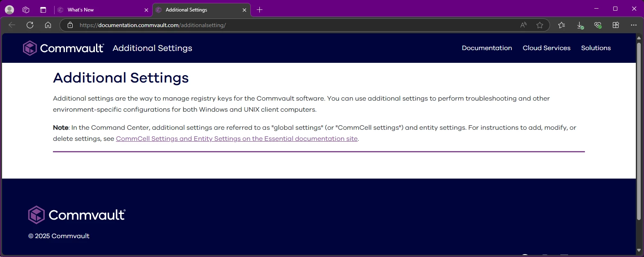
Task: Open the CommCell Settings and Entity Settings link
Action: (237, 139)
